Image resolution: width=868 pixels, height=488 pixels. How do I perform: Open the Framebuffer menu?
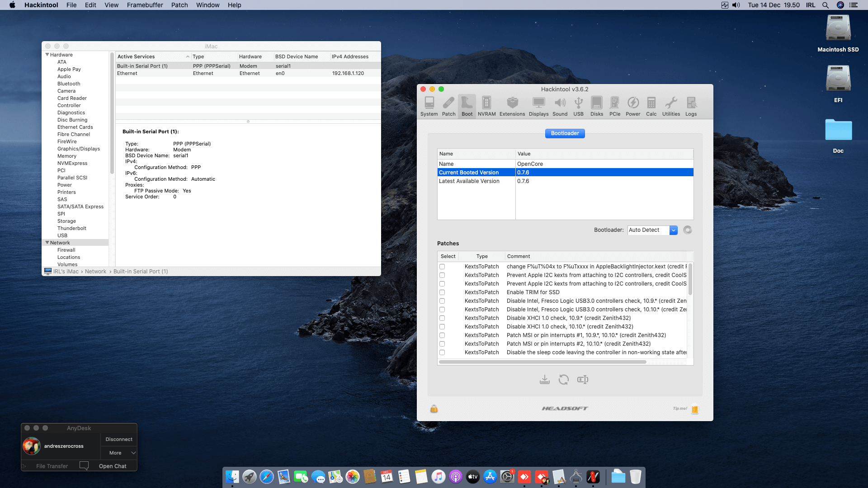coord(144,5)
